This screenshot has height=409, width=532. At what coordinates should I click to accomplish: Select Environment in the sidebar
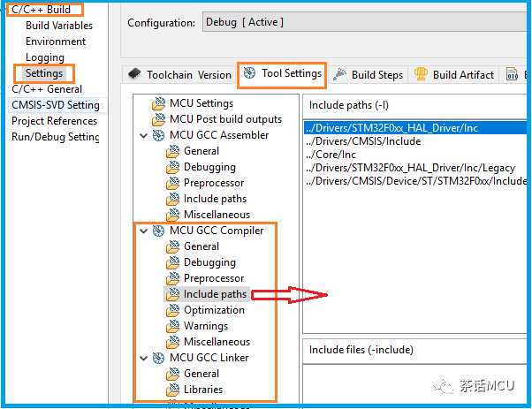(x=56, y=42)
